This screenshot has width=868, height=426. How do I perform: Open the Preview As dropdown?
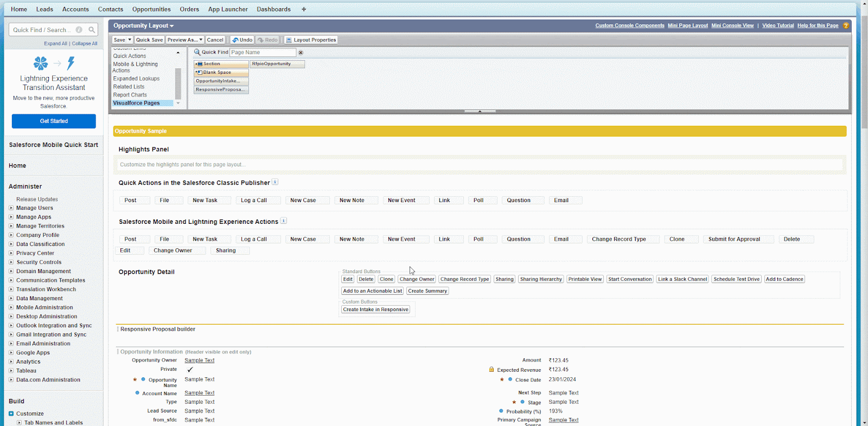tap(185, 40)
